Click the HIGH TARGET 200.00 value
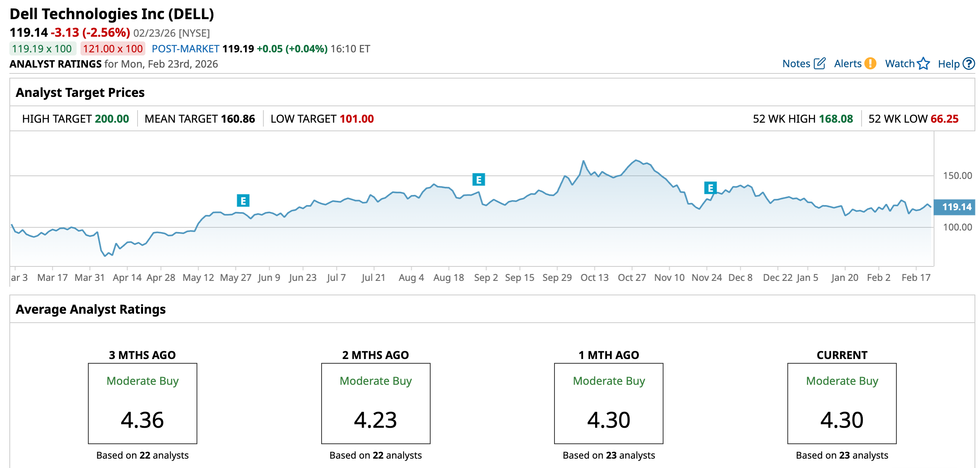The width and height of the screenshot is (980, 468). [112, 119]
